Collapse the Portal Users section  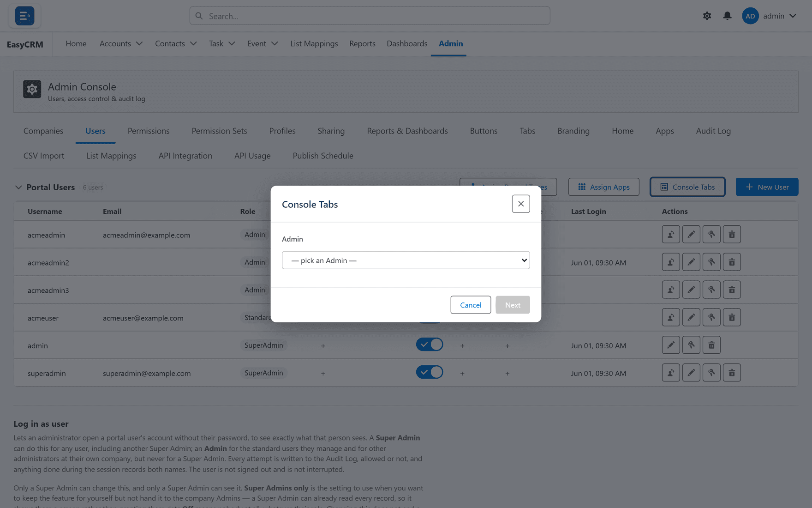point(18,187)
